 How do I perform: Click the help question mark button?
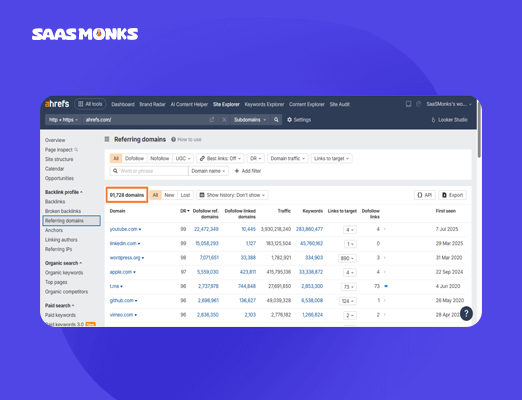[x=466, y=313]
